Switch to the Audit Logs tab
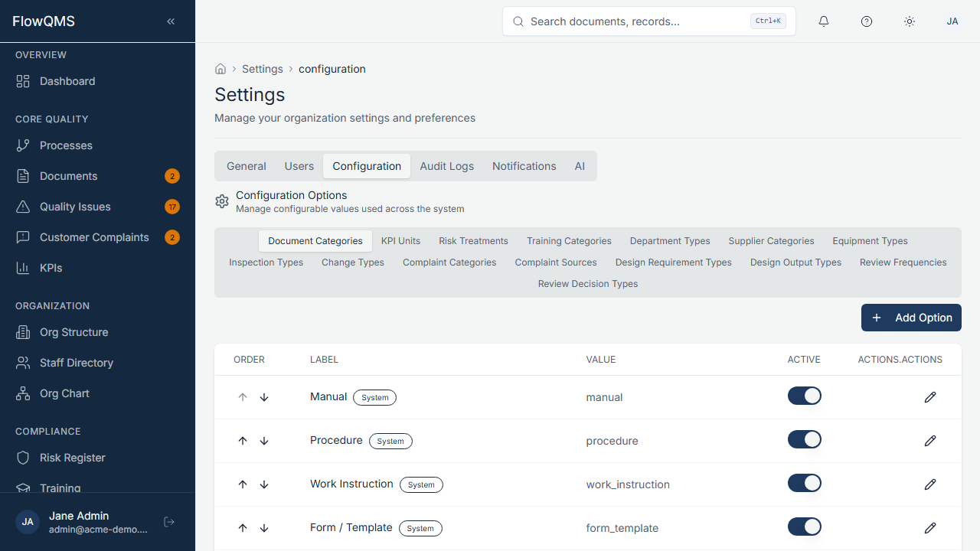This screenshot has width=980, height=551. [446, 166]
